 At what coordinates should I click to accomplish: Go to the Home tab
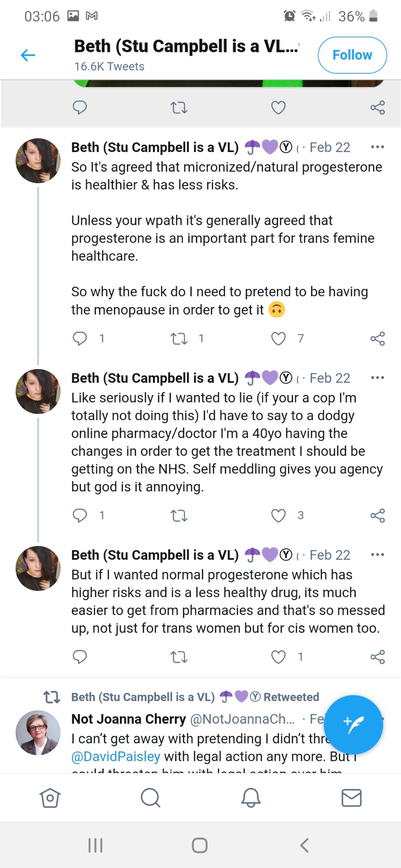pos(50,798)
